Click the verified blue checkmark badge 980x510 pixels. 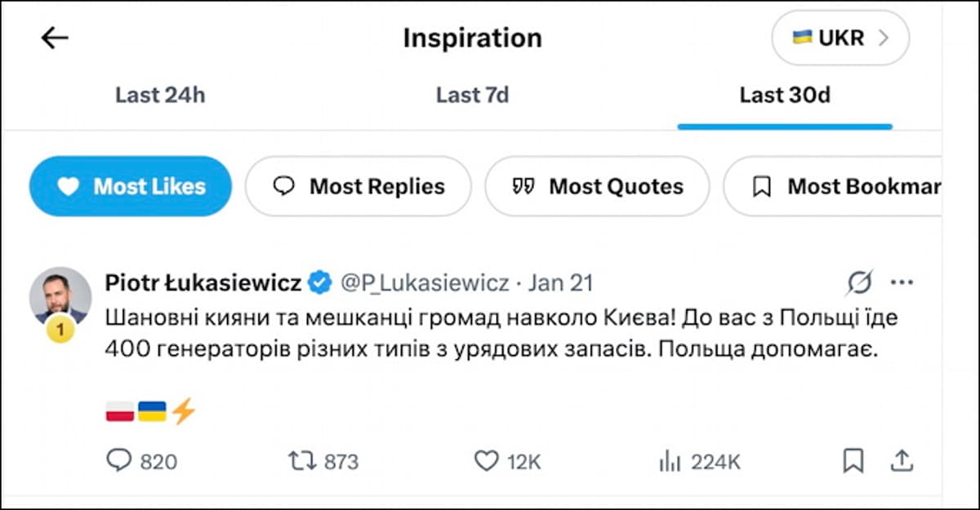[320, 282]
